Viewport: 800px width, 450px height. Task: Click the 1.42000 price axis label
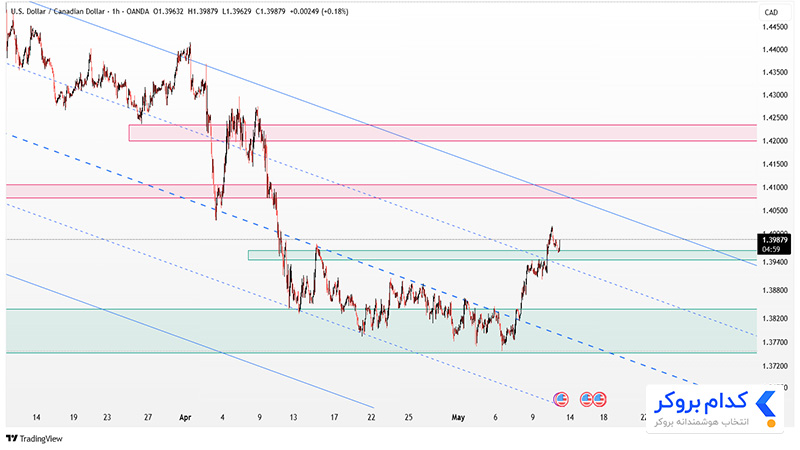[774, 141]
